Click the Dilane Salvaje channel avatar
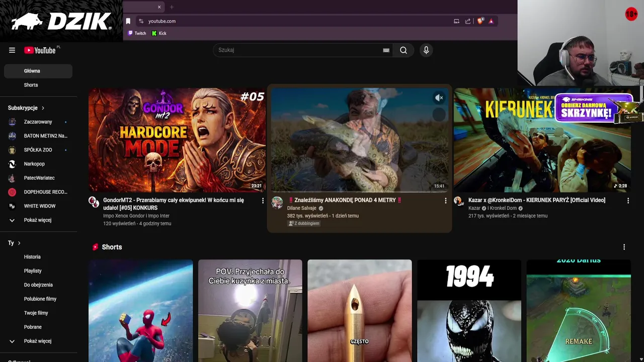 click(x=277, y=202)
